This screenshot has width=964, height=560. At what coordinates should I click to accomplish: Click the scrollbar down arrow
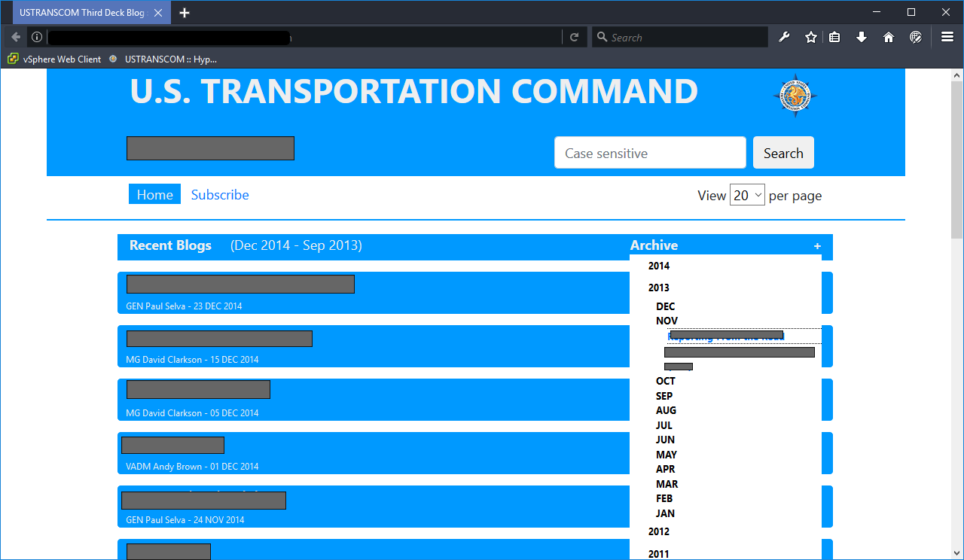tap(957, 552)
